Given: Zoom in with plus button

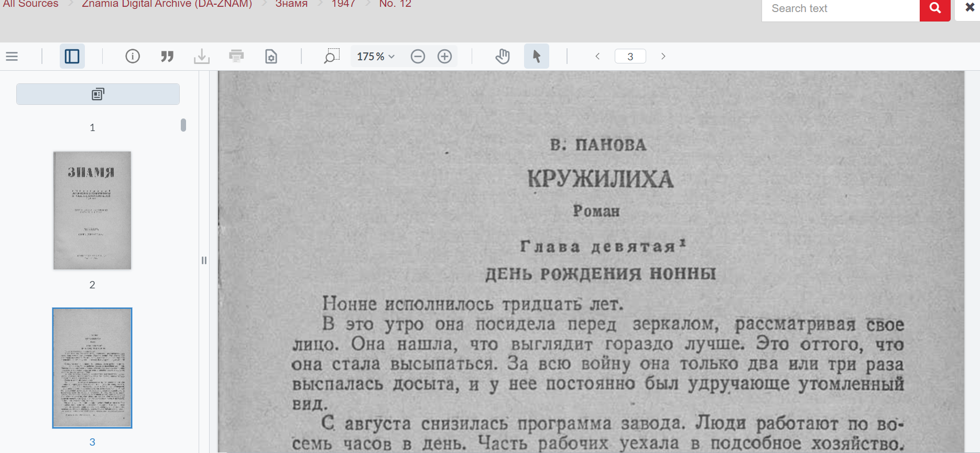Looking at the screenshot, I should point(444,56).
